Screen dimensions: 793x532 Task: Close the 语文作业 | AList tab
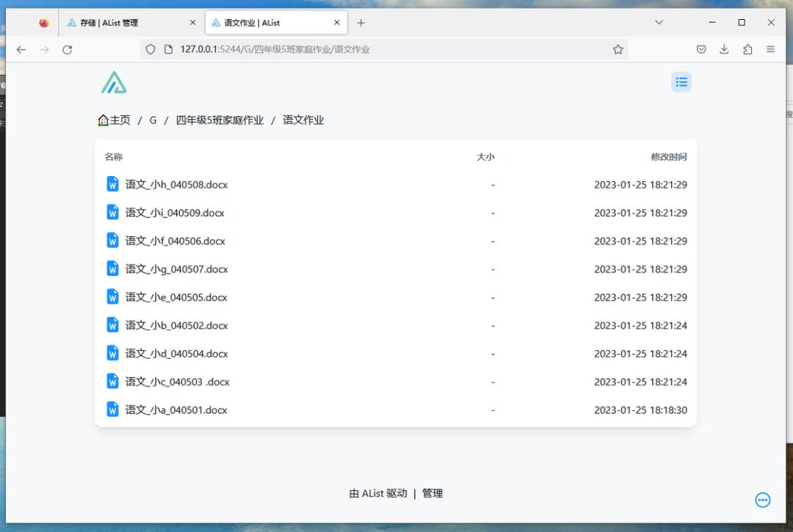tap(337, 23)
